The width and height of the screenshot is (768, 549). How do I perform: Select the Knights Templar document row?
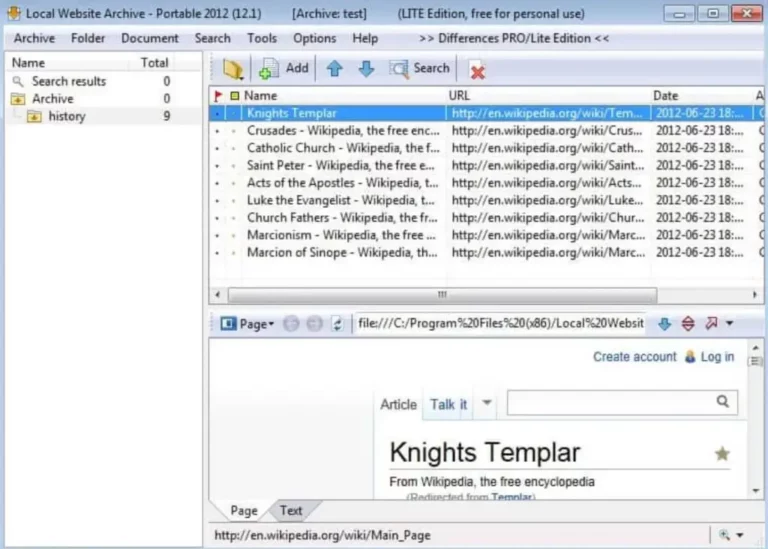point(485,113)
